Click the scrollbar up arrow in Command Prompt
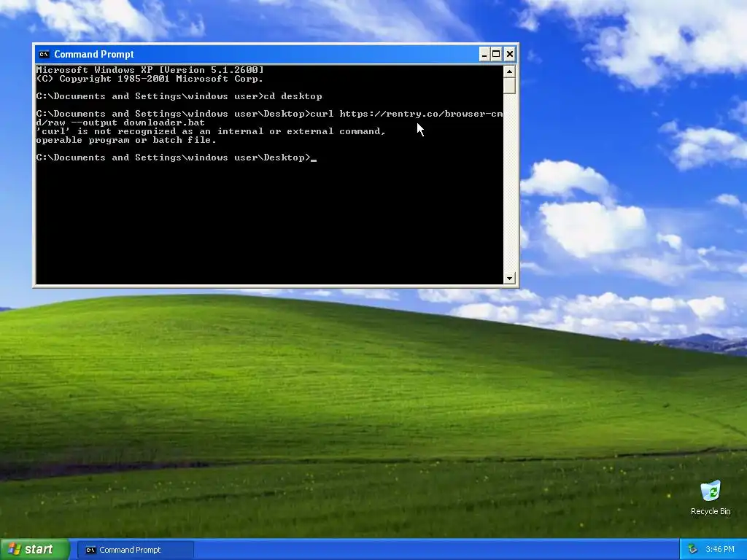The width and height of the screenshot is (747, 560). 509,71
